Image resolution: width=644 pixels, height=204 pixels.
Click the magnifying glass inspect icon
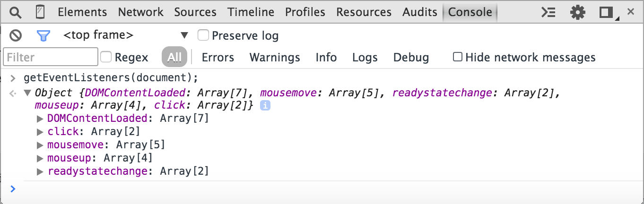point(16,12)
